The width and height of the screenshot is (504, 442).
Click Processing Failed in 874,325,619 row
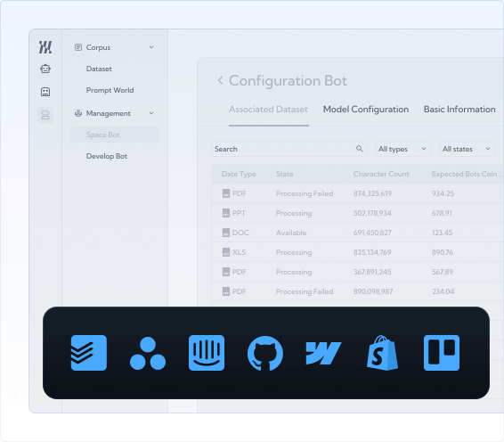coord(305,193)
